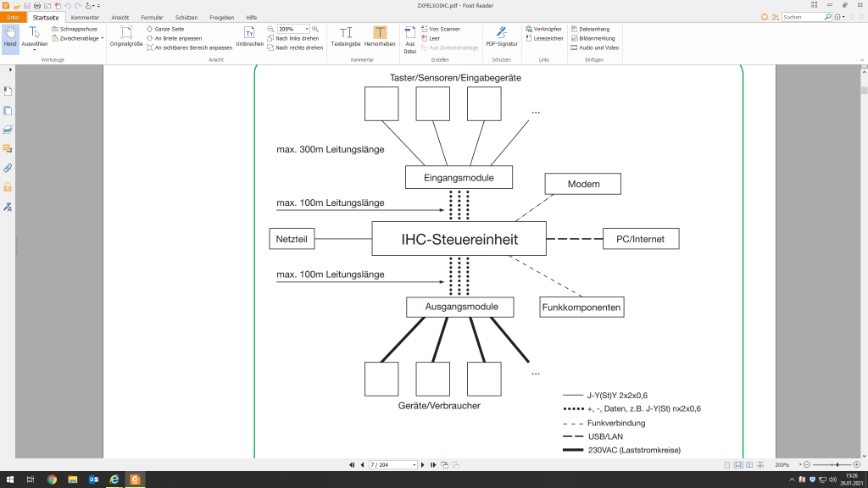Select the Hervorheben highlight tool

380,36
